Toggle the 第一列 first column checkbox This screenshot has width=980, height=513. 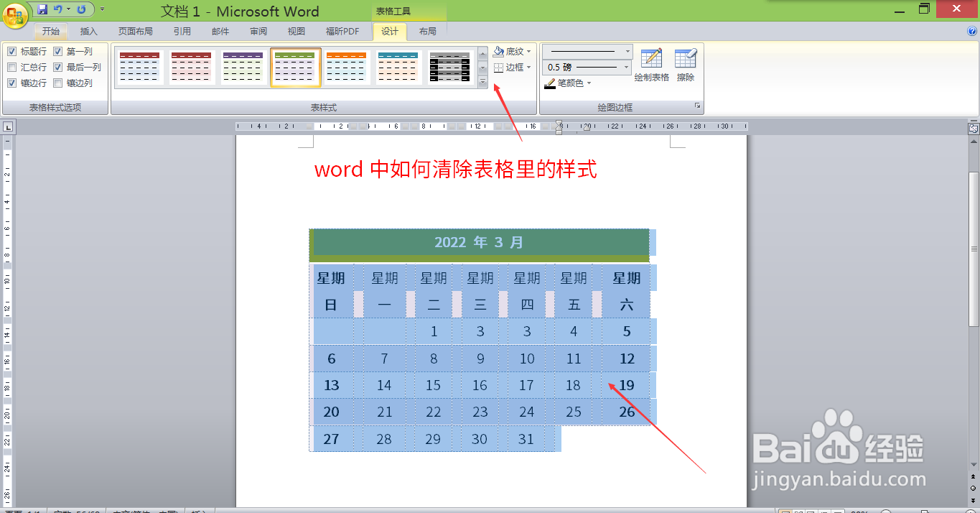[x=58, y=52]
